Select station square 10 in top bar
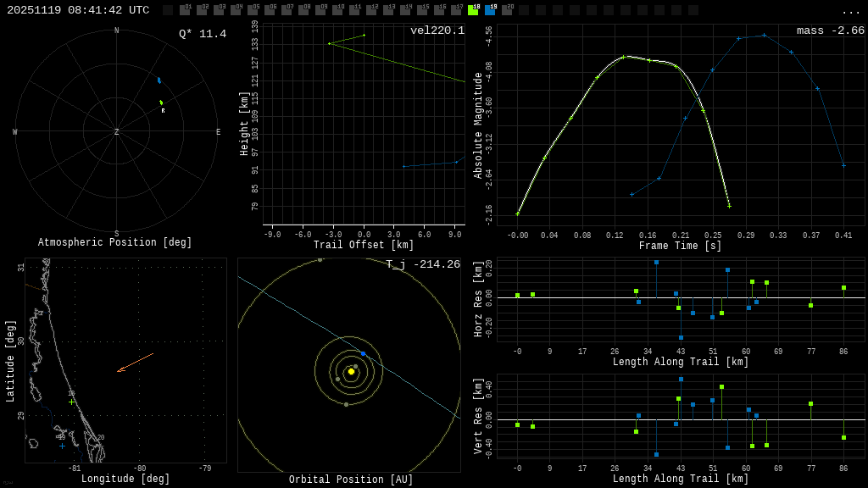This screenshot has height=488, width=868. point(337,10)
